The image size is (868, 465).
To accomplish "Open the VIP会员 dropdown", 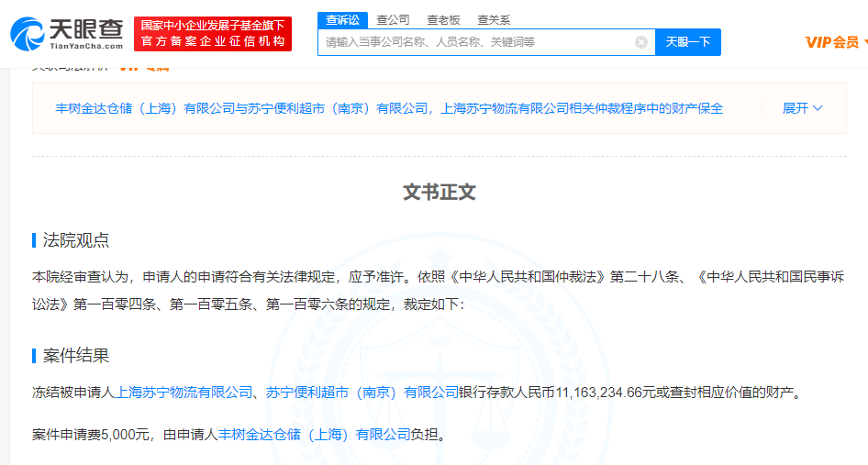I will click(x=835, y=42).
